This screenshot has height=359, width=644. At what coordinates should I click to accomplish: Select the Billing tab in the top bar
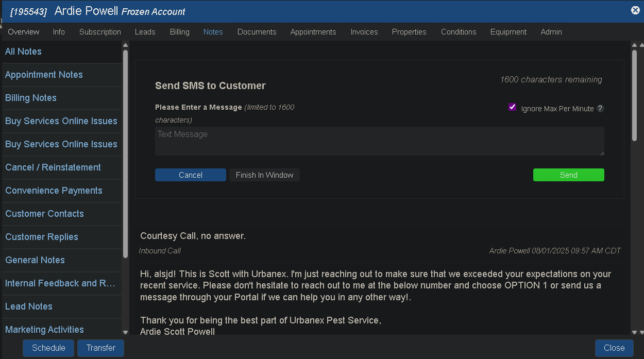[180, 32]
